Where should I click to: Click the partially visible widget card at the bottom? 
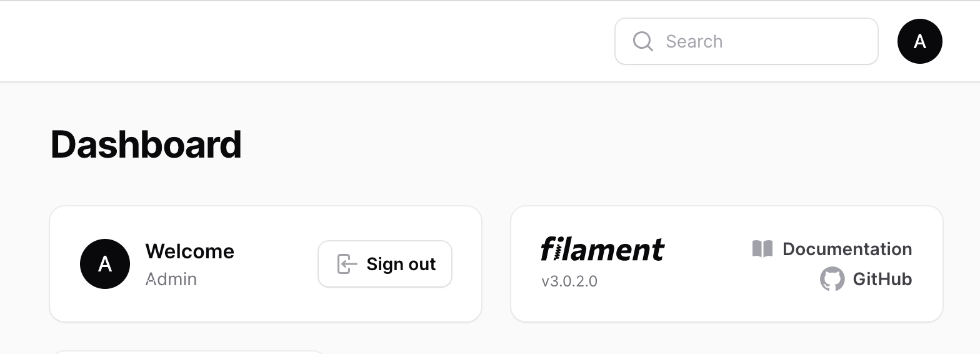click(x=187, y=352)
